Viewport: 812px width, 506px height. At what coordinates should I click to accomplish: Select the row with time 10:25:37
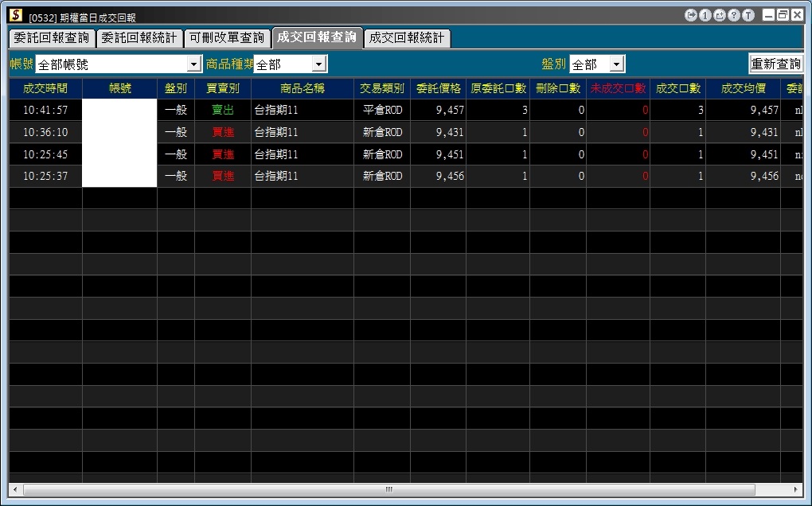click(405, 176)
